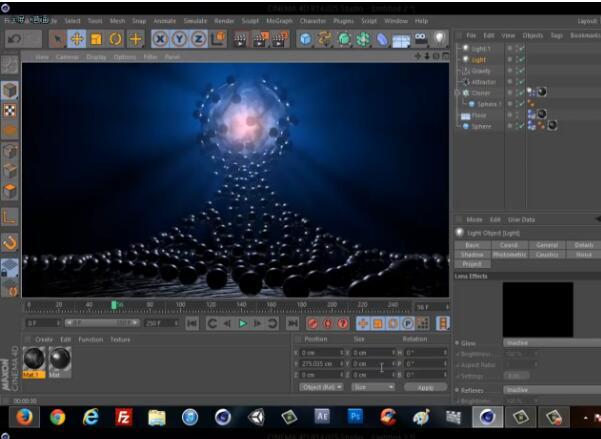This screenshot has height=439, width=601.
Task: Open the Render menu
Action: click(x=224, y=21)
